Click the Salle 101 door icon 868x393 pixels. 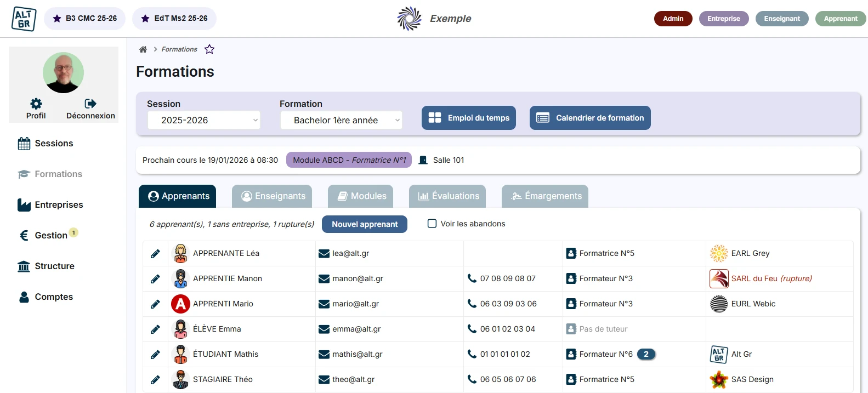(423, 160)
